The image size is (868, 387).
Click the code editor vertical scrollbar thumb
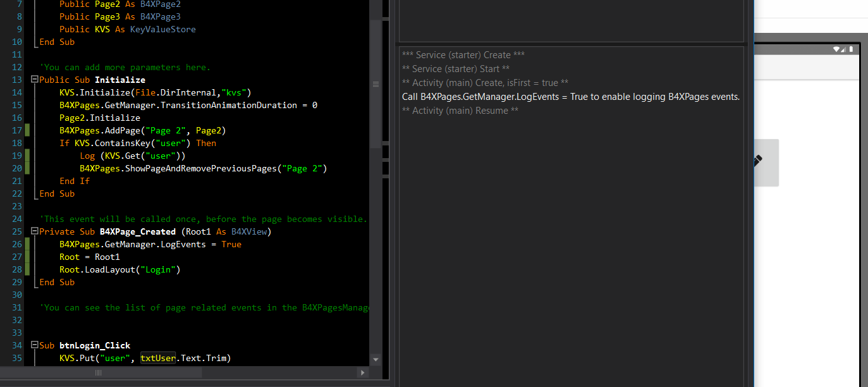pos(376,83)
